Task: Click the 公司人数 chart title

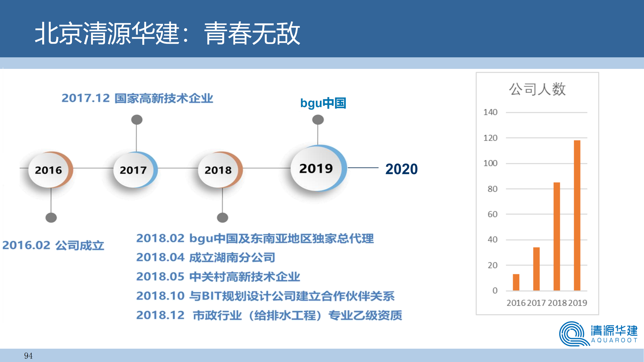Action: pos(537,89)
